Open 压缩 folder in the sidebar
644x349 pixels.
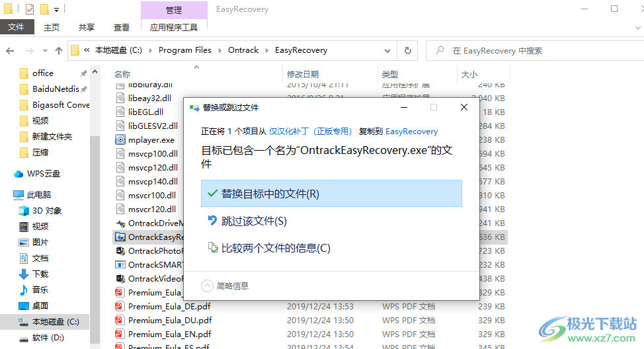(x=40, y=152)
